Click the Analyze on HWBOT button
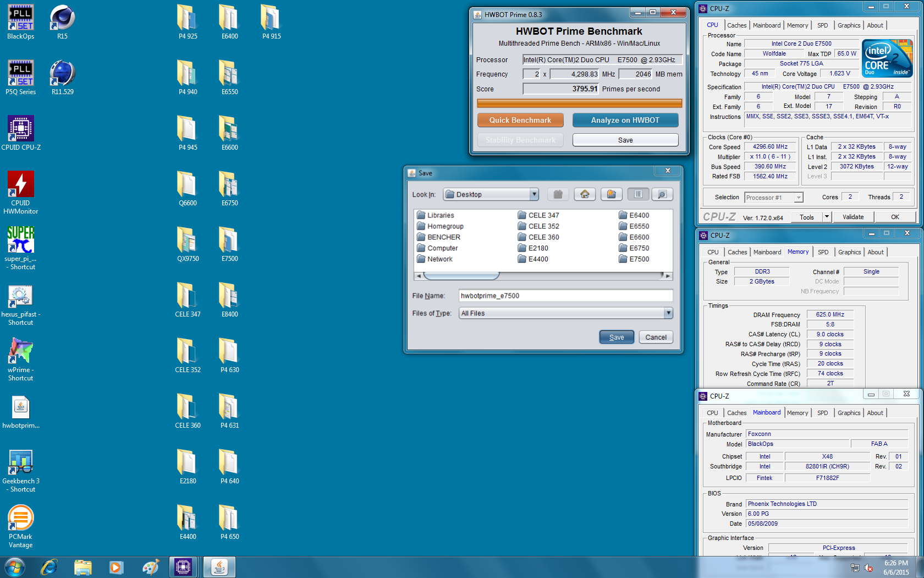The height and width of the screenshot is (578, 924). coord(625,120)
